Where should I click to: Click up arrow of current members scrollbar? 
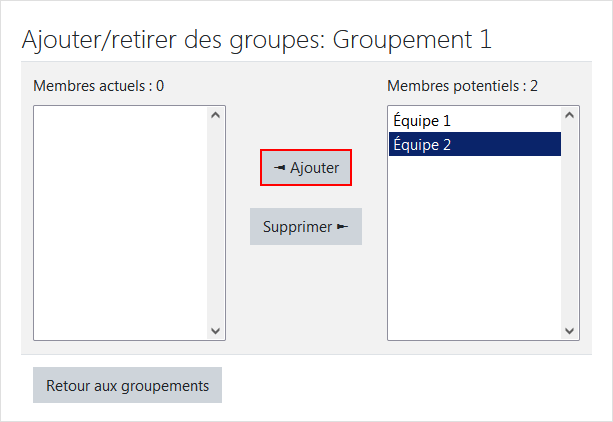(217, 115)
